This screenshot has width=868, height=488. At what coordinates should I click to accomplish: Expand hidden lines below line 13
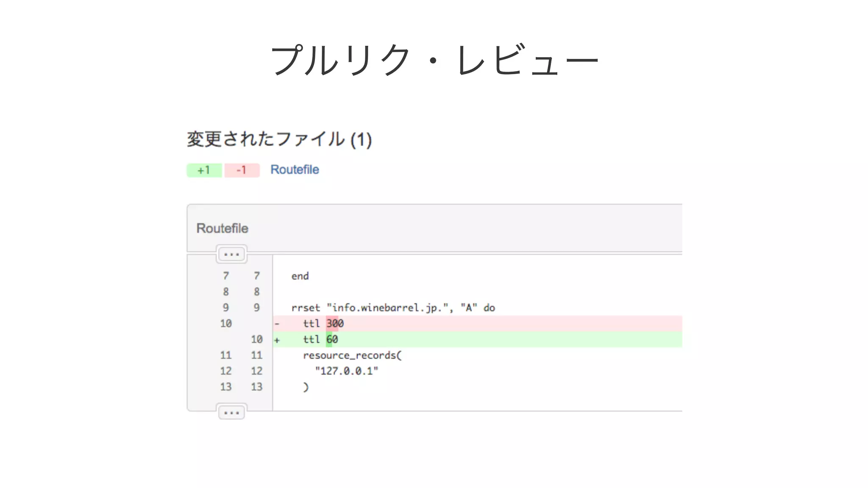231,412
